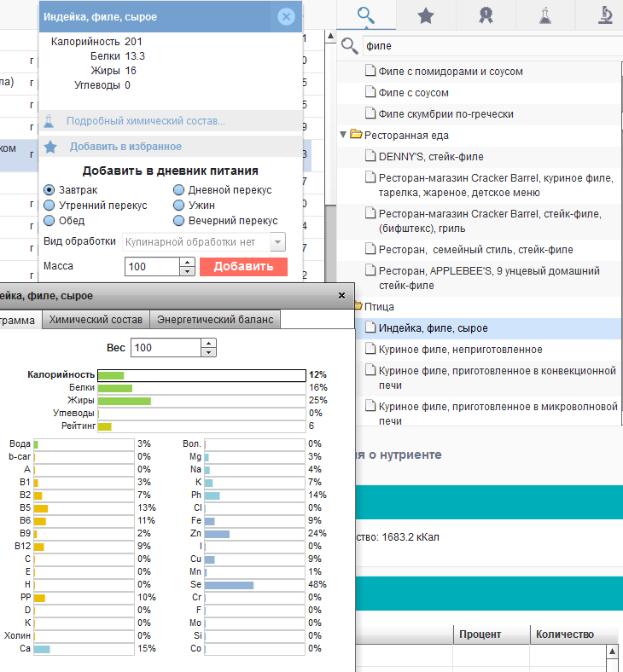Click the star icon to add favorite
The height and width of the screenshot is (672, 623).
50,147
